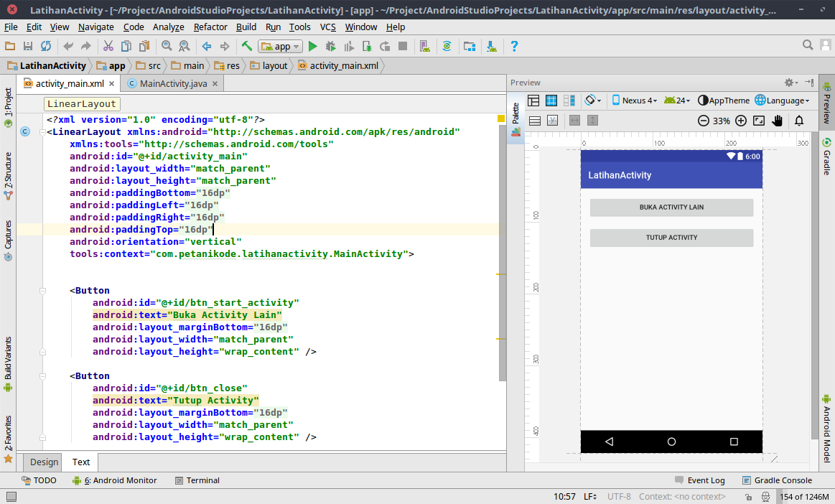This screenshot has width=835, height=504.
Task: Build project with the hammer icon
Action: (246, 46)
